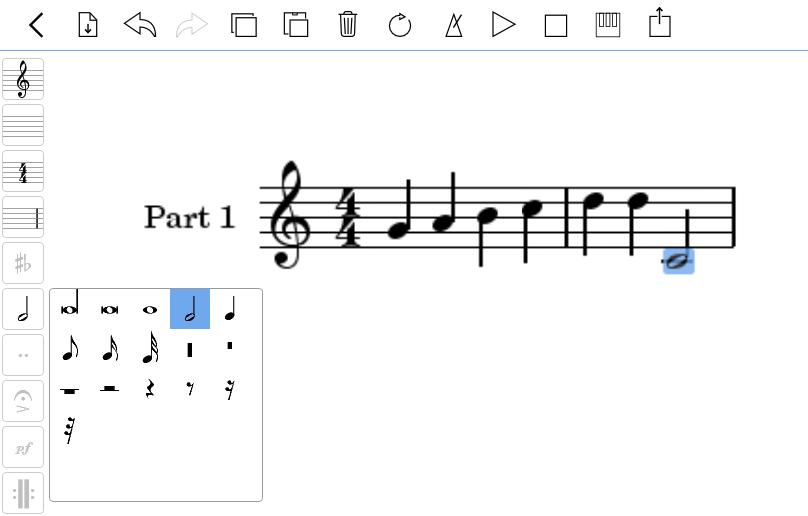Click the Part 1 staff label

coord(189,217)
